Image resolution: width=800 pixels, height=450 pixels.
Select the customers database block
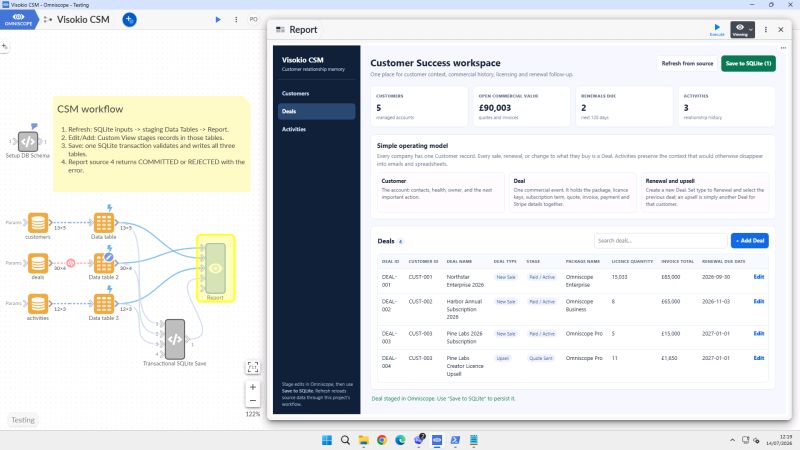click(38, 222)
